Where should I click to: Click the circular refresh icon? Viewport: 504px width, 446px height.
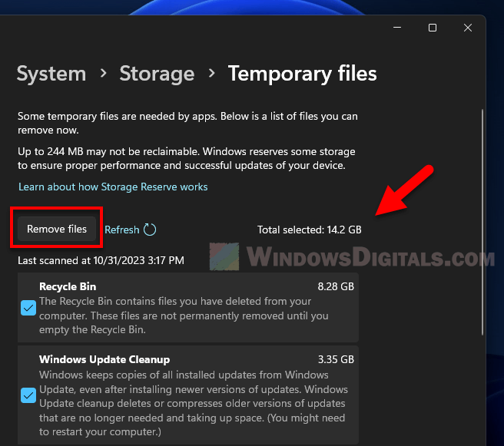coord(150,230)
